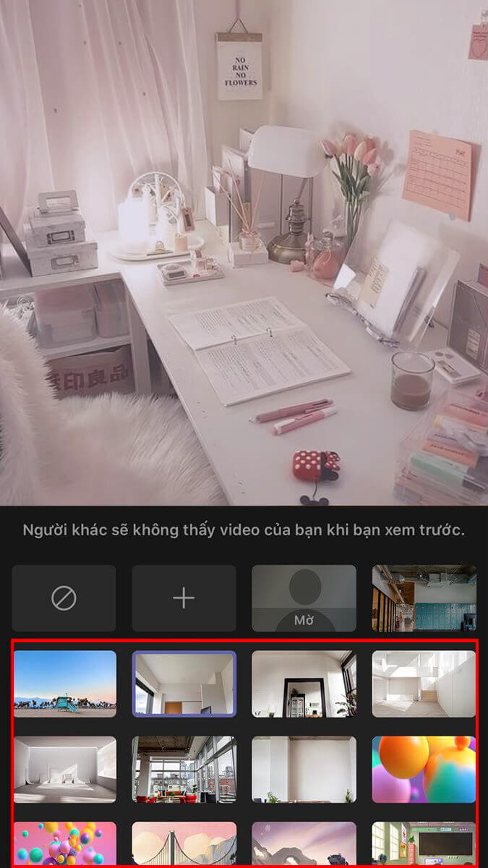This screenshot has width=488, height=868.
Task: Select the illustrated suspension bridge background
Action: (184, 843)
